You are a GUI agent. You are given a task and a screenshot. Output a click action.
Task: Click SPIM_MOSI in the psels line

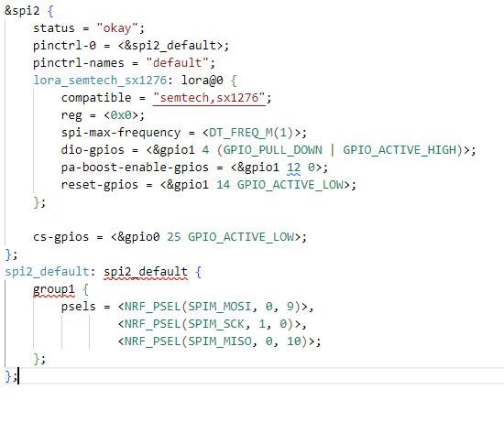point(220,306)
